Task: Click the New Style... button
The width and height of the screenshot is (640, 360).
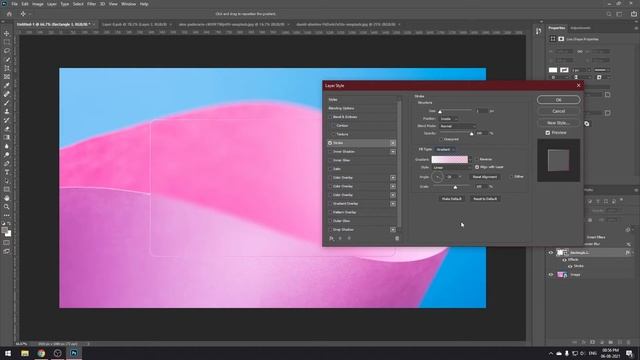Action: (558, 123)
